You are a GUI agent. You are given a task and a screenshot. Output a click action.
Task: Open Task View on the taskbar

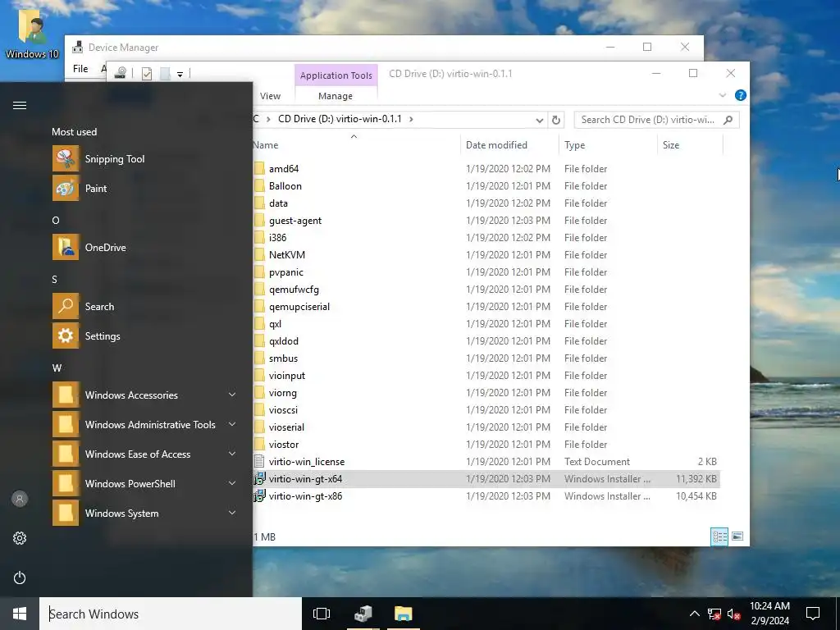point(322,614)
